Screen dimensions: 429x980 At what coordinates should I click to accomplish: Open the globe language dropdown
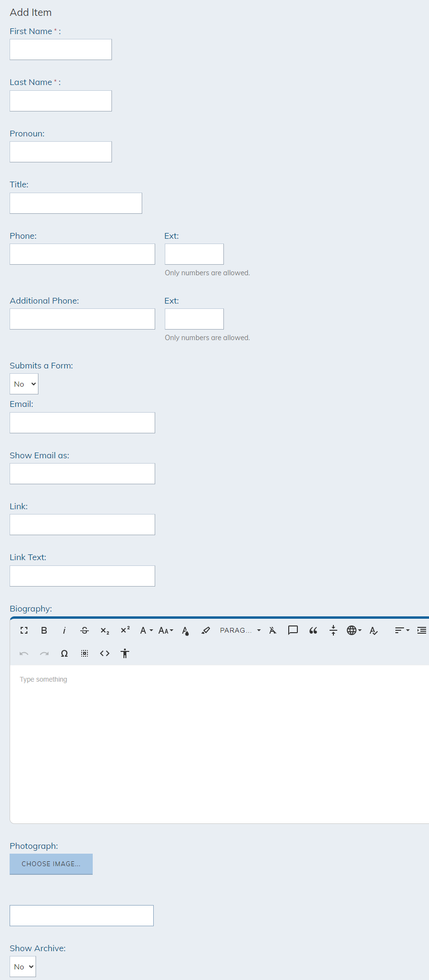(x=354, y=630)
